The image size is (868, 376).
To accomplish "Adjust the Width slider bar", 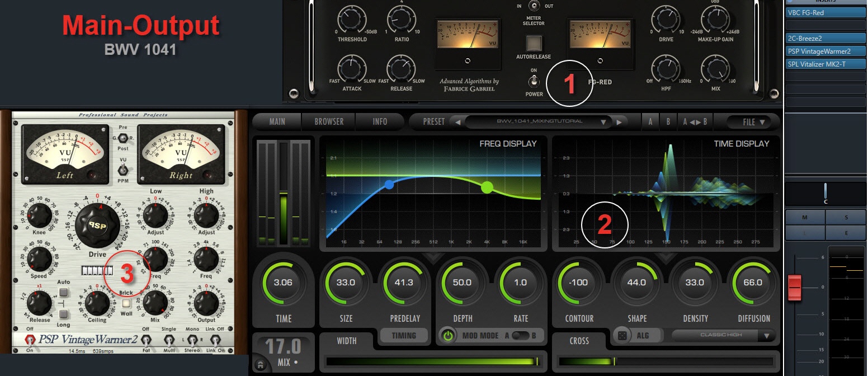I will click(432, 361).
